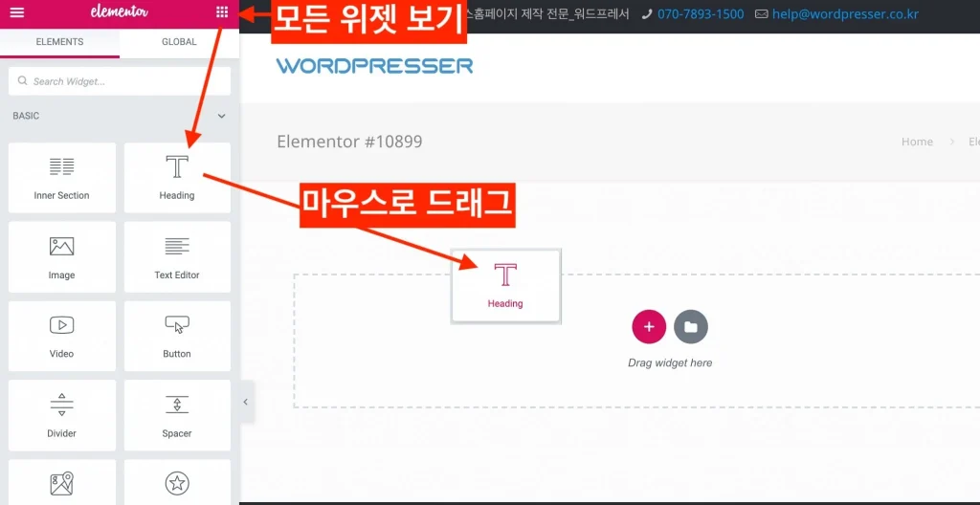
Task: Click phone number 070-7893-1500
Action: click(x=701, y=13)
